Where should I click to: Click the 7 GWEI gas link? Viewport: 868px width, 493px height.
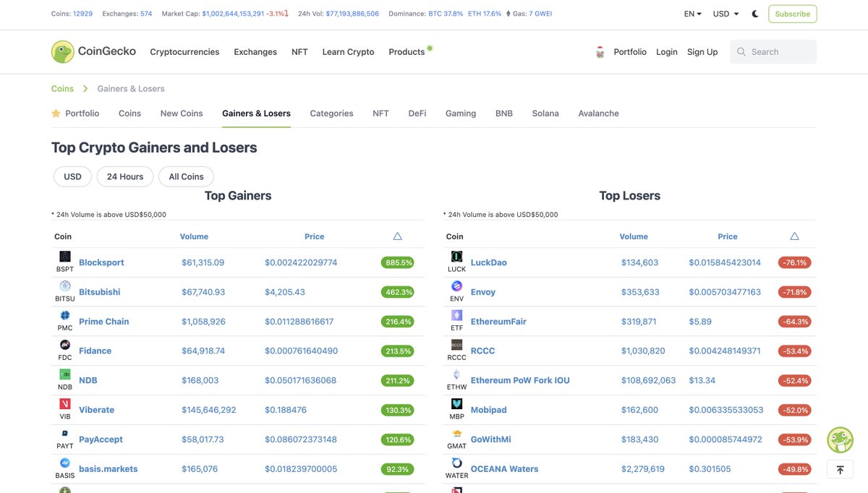(x=540, y=14)
